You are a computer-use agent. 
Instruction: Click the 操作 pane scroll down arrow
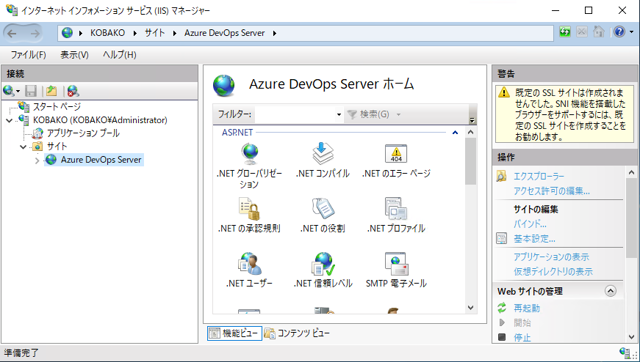[631, 337]
